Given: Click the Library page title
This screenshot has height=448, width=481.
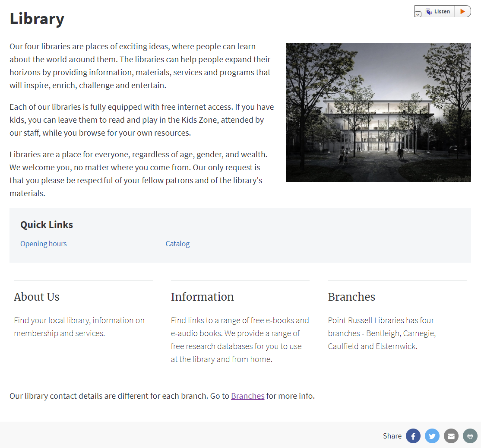Looking at the screenshot, I should pyautogui.click(x=37, y=19).
